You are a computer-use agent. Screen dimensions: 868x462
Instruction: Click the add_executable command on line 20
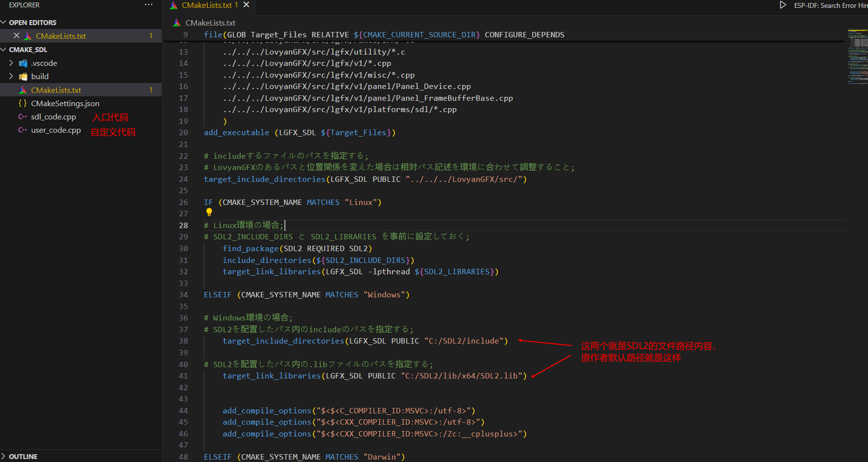(236, 133)
